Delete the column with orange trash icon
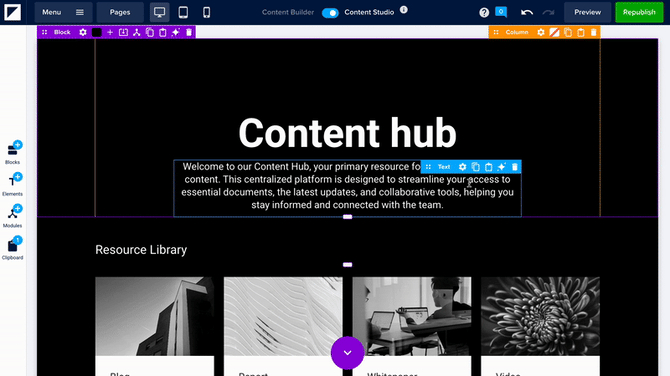The image size is (670, 376). click(594, 32)
